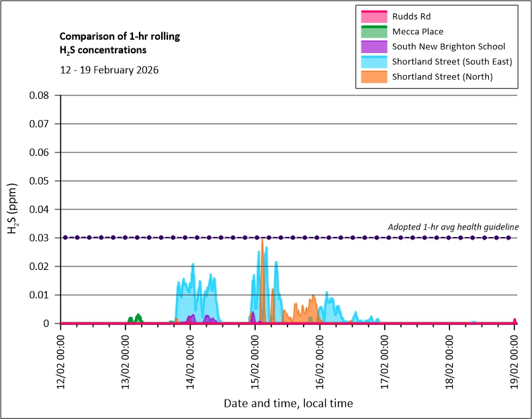Screen dimensions: 532x419
Task: Click the purple South New Brighton School swatch
Action: pos(373,46)
